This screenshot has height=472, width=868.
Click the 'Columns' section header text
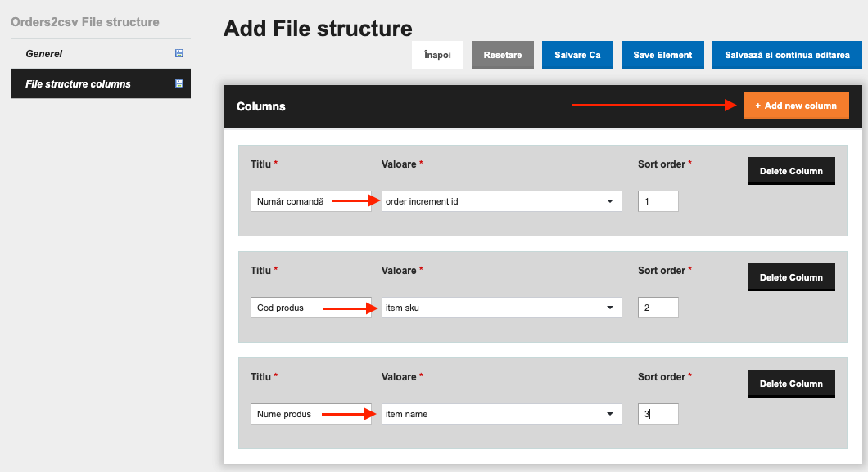(x=260, y=106)
